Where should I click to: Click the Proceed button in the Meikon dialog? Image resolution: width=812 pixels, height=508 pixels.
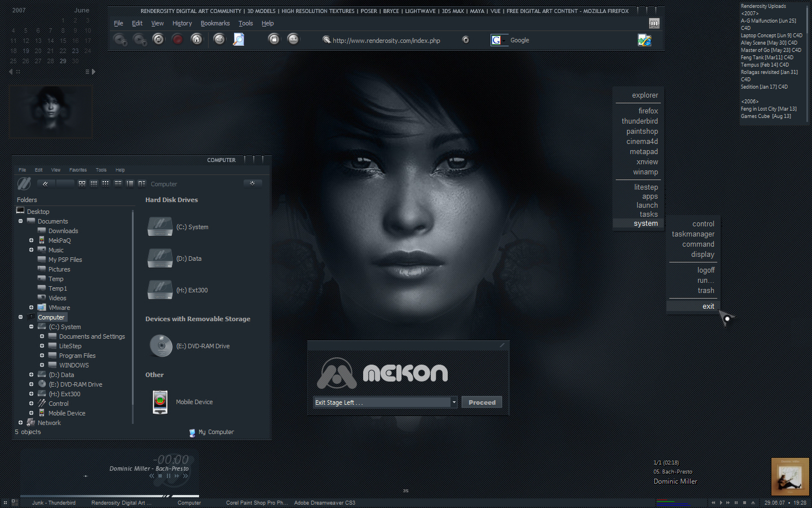click(x=482, y=402)
